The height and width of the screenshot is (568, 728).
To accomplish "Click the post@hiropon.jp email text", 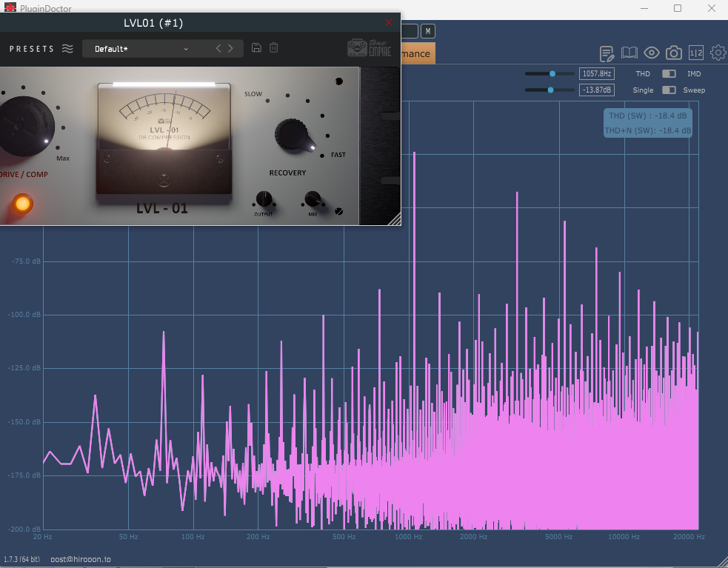I will pos(80,559).
